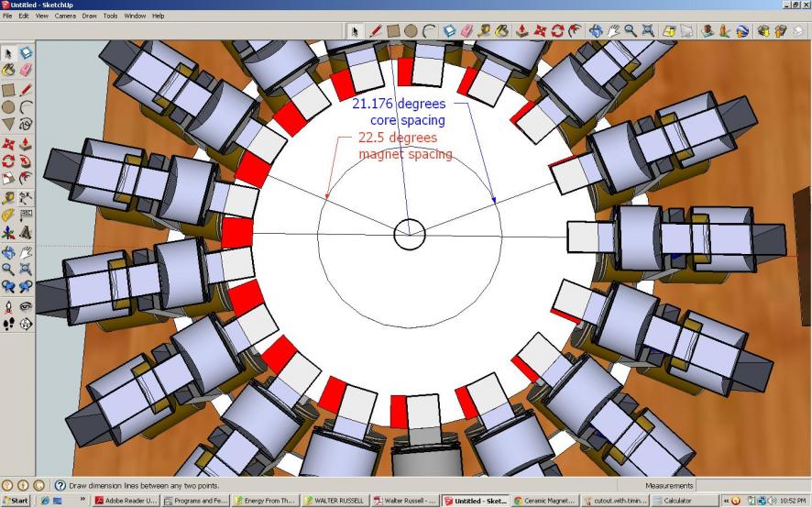Open the Draw menu
This screenshot has height=508, width=812.
(x=89, y=17)
